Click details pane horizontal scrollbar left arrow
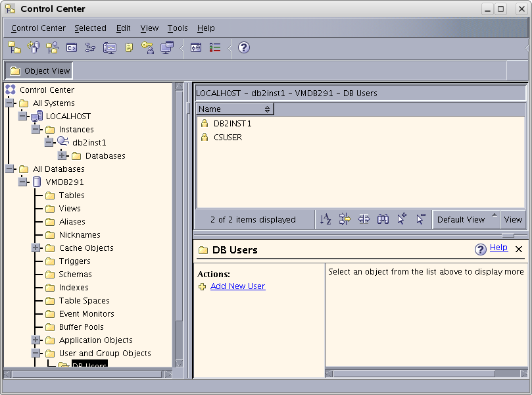This screenshot has width=532, height=395. [x=329, y=373]
